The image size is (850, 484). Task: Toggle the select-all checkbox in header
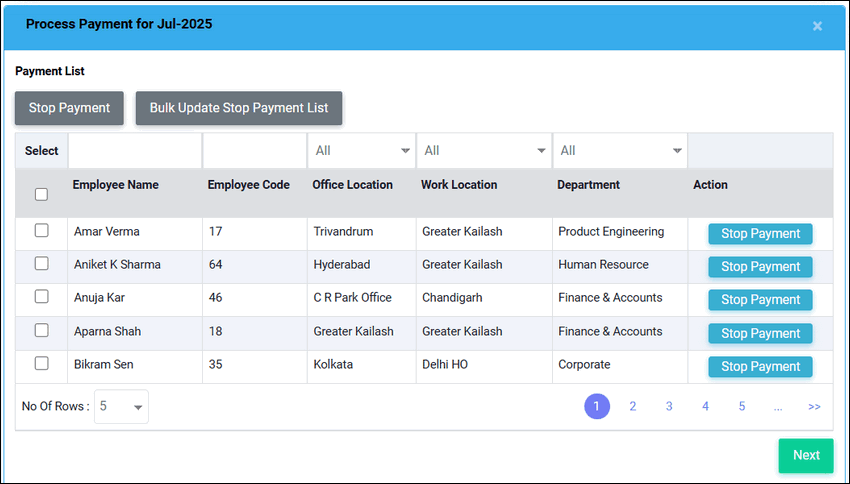[41, 195]
